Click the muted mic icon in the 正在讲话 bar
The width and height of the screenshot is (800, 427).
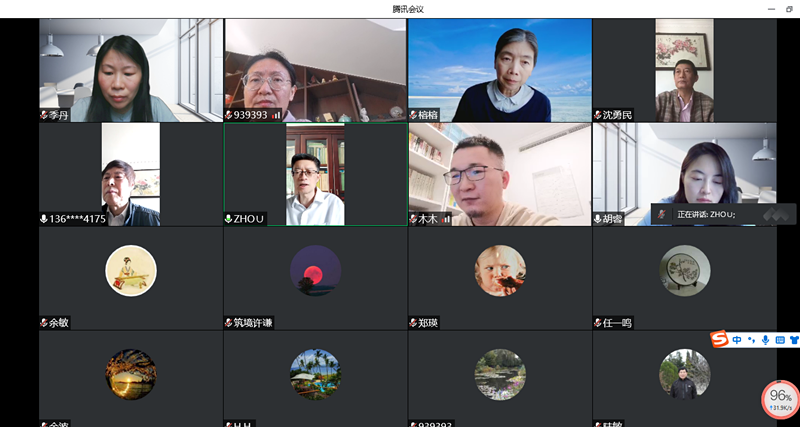click(662, 214)
